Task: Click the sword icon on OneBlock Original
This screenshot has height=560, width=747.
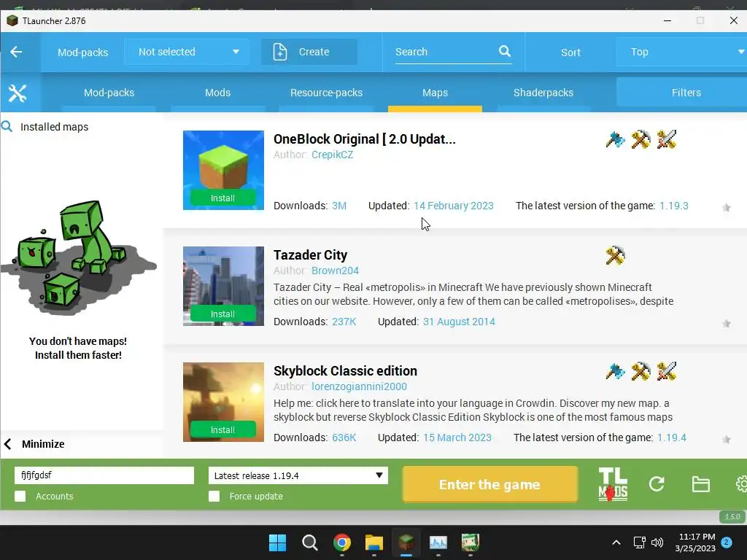Action: pos(666,139)
